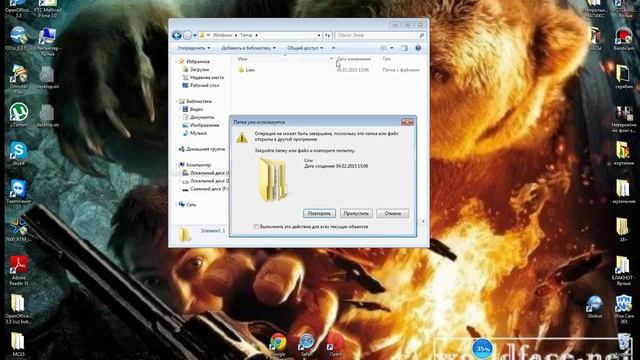
Task: Open Google Chrome from the taskbar
Action: (278, 344)
